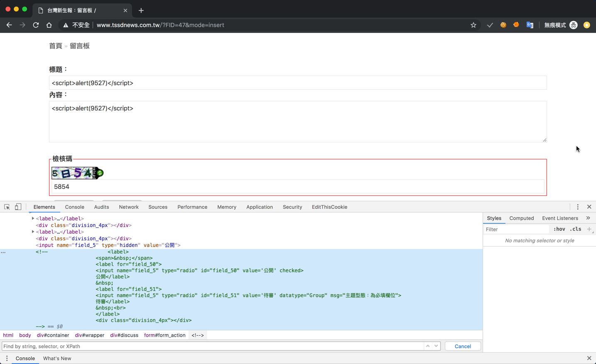Expand the second collapsed label node
Viewport: 596px width, 364px height.
(33, 232)
